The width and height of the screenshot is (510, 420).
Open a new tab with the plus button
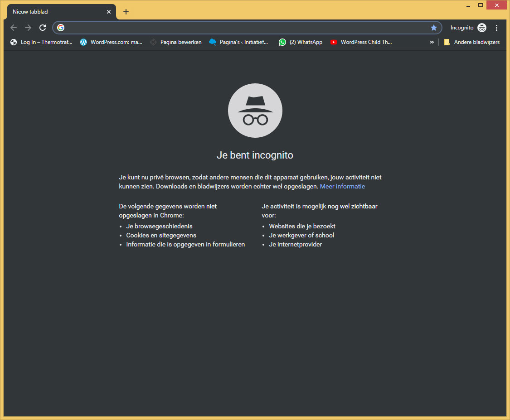(126, 12)
